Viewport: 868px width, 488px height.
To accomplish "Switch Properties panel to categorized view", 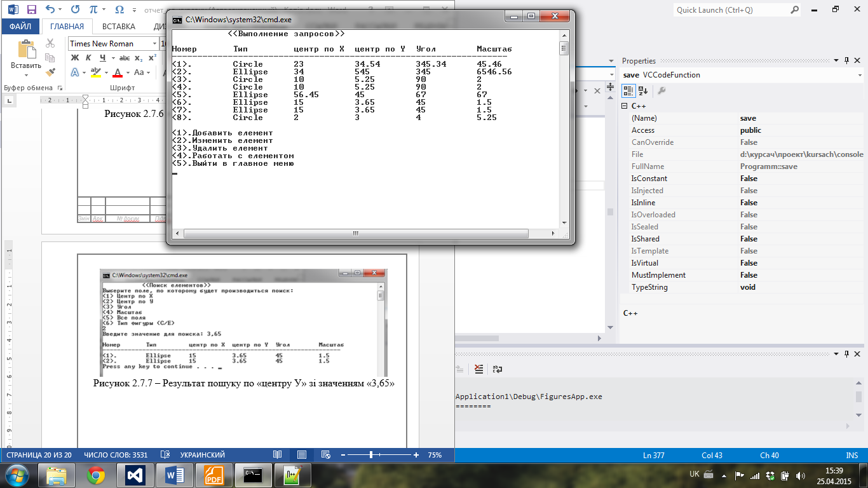I will pyautogui.click(x=628, y=91).
